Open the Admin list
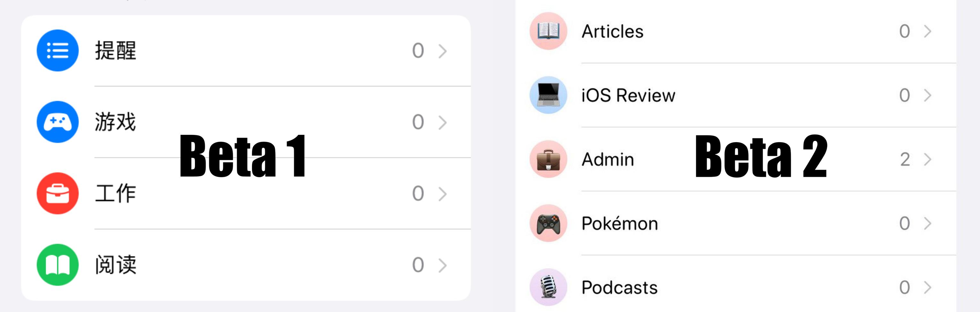The width and height of the screenshot is (980, 312). (607, 159)
